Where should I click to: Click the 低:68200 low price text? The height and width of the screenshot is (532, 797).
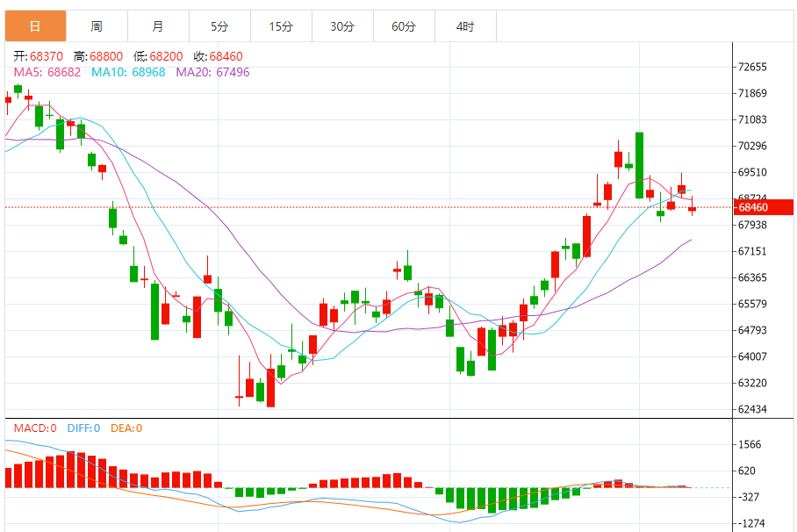(158, 56)
